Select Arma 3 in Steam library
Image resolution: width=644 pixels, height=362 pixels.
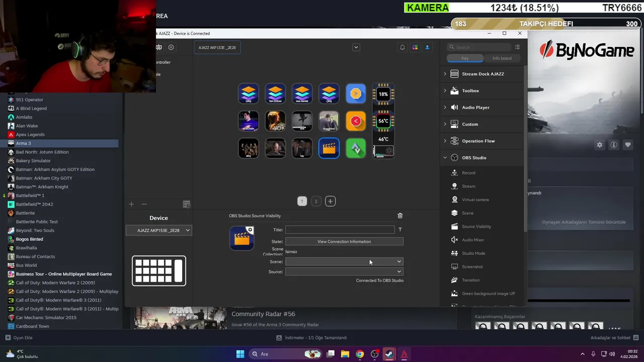click(x=59, y=143)
